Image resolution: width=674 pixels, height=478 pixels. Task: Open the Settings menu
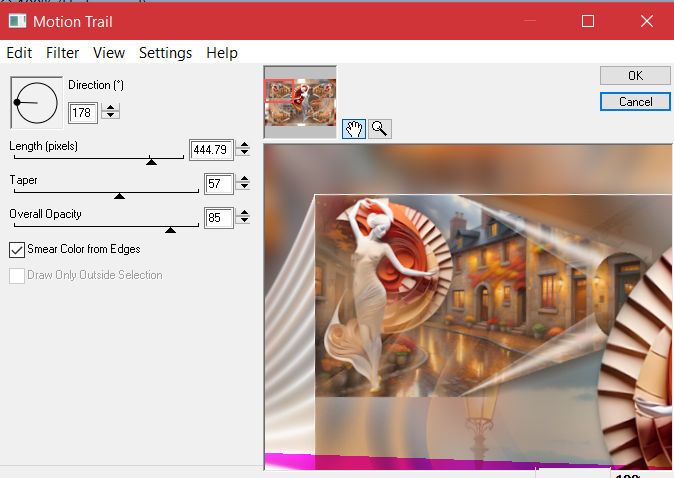pos(165,53)
